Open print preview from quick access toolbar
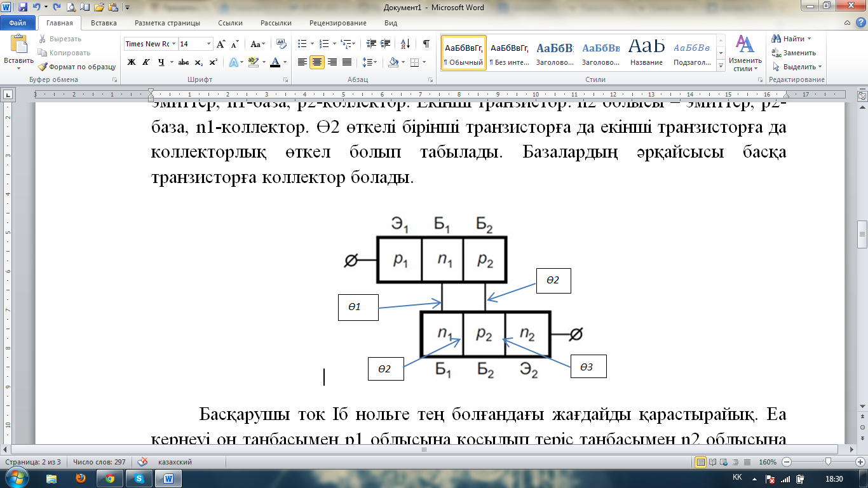The image size is (868, 488). click(70, 8)
